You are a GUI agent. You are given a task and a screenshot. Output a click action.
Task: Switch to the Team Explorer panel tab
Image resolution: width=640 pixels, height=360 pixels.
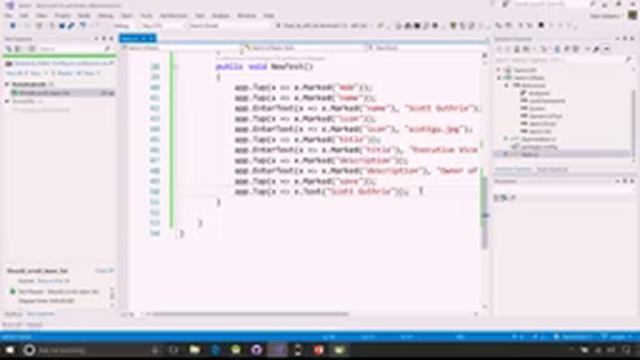tap(552, 169)
